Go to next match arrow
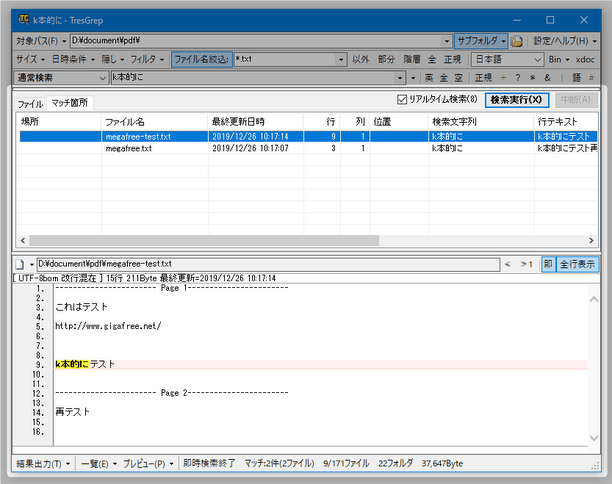The image size is (612, 484). click(526, 264)
